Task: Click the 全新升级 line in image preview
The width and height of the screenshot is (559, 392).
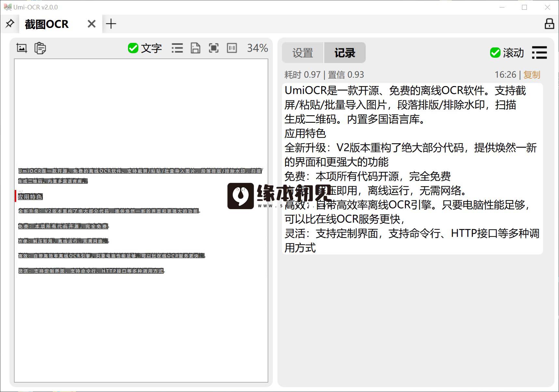Action: (x=109, y=211)
